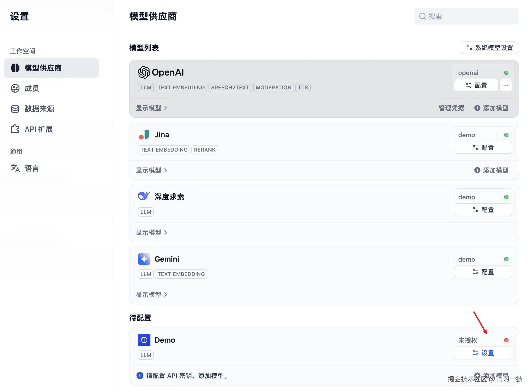The height and width of the screenshot is (392, 532).
Task: Open the OpenAI three-dots more menu
Action: (506, 85)
